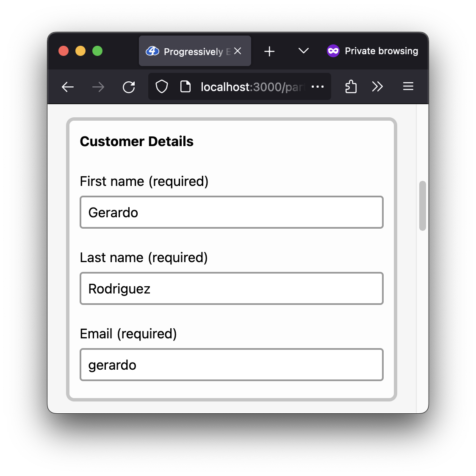
Task: Reload the current page
Action: 129,87
